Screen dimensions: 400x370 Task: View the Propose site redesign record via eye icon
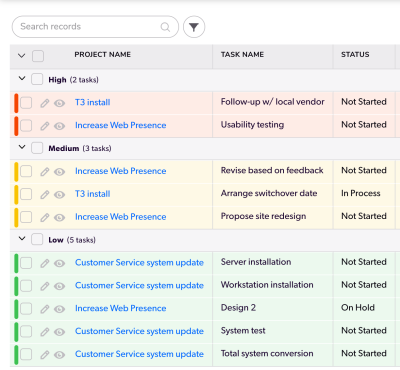60,218
